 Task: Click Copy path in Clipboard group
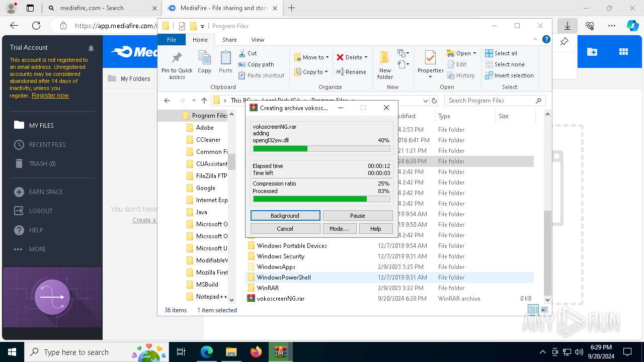tap(256, 64)
